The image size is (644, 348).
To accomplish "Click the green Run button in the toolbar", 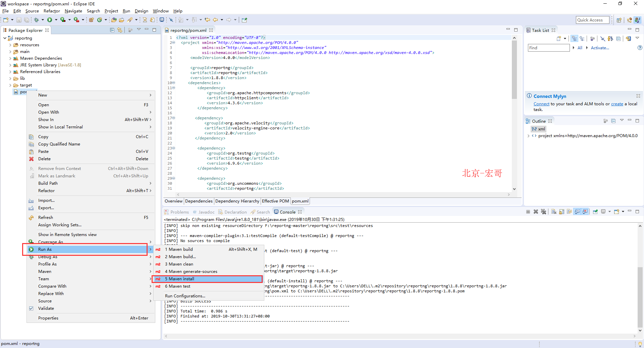I will (50, 20).
